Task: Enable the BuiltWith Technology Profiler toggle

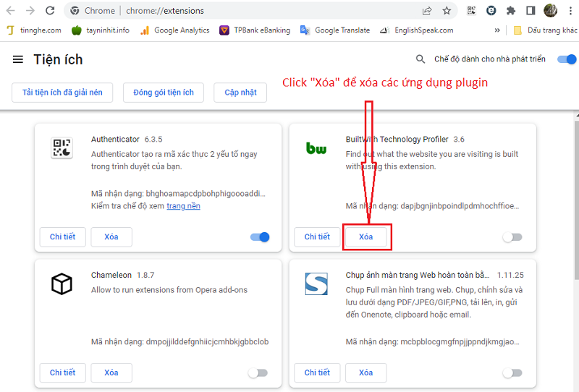Action: (x=512, y=237)
